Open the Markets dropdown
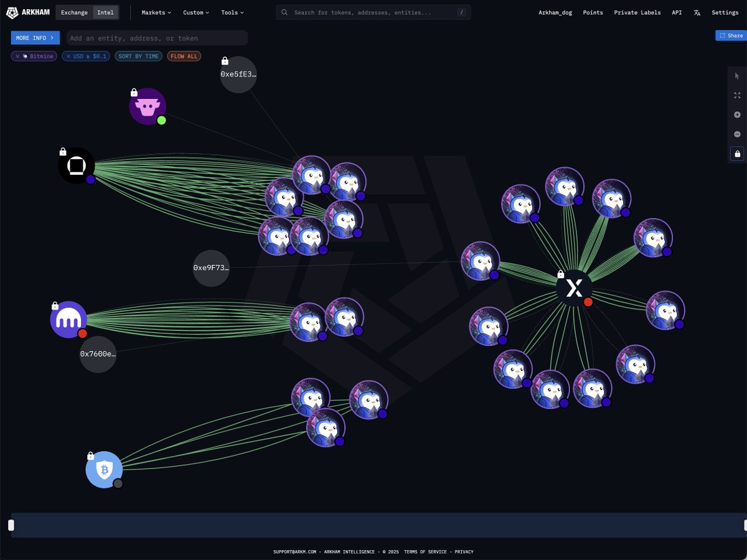747x560 pixels. coord(154,12)
